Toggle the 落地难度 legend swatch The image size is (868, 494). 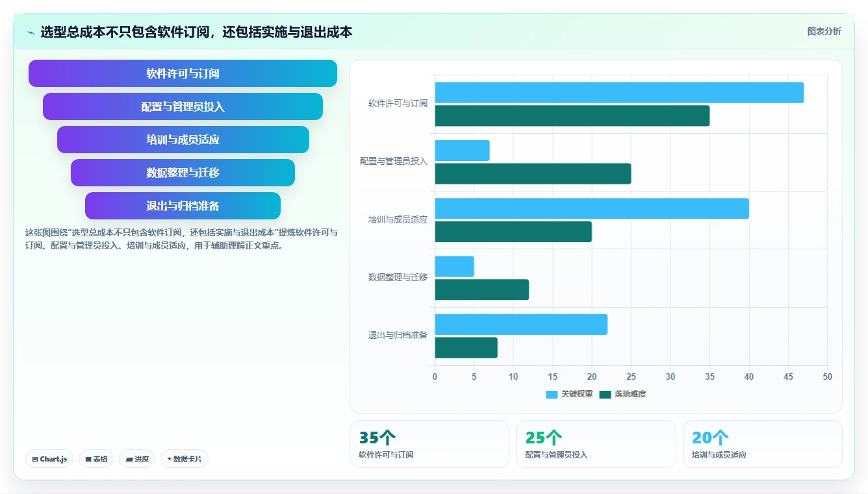click(x=605, y=394)
